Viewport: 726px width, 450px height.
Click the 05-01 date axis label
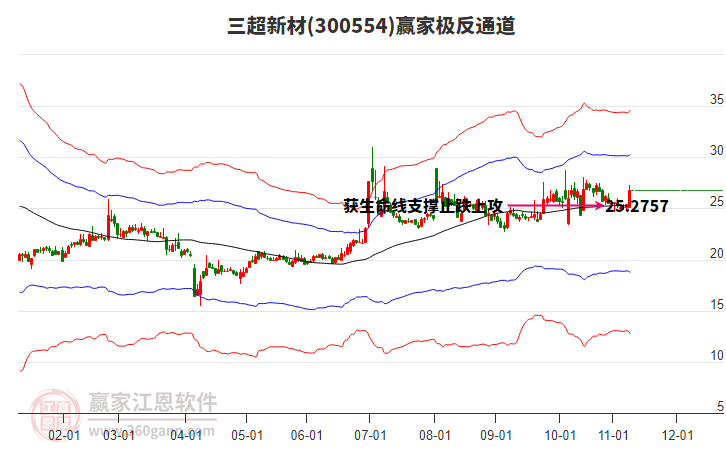click(x=247, y=435)
